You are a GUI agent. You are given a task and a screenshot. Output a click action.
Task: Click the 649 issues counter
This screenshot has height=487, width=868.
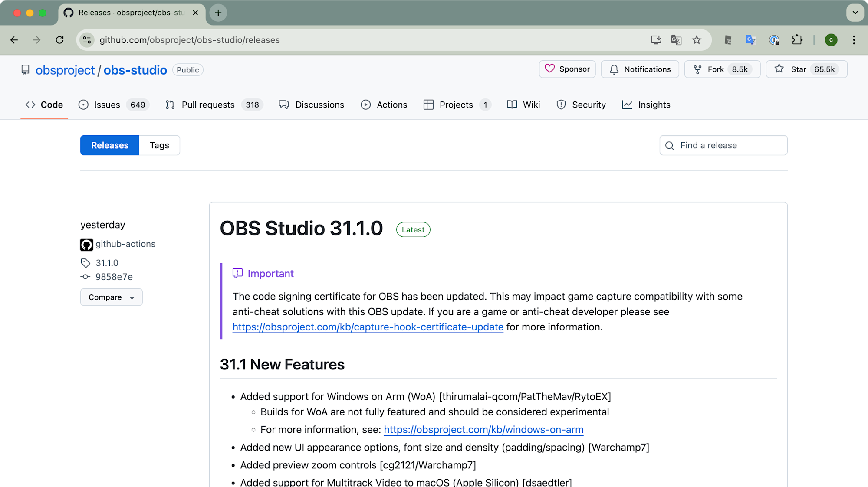[138, 105]
